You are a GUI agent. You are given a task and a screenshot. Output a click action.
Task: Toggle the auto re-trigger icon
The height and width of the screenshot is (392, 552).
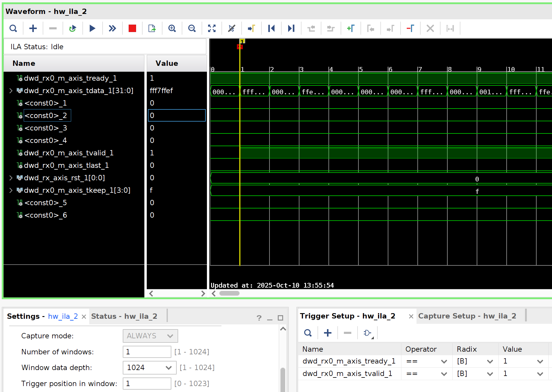click(x=72, y=28)
